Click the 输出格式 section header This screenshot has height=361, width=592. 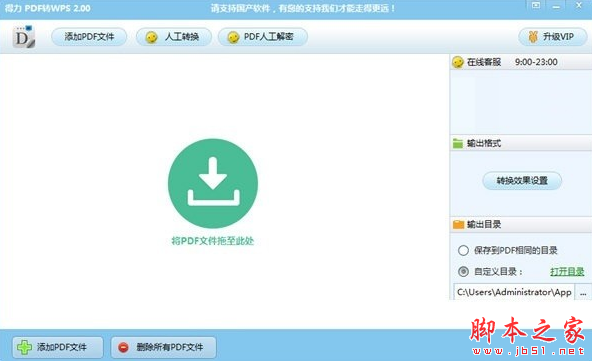click(x=521, y=143)
